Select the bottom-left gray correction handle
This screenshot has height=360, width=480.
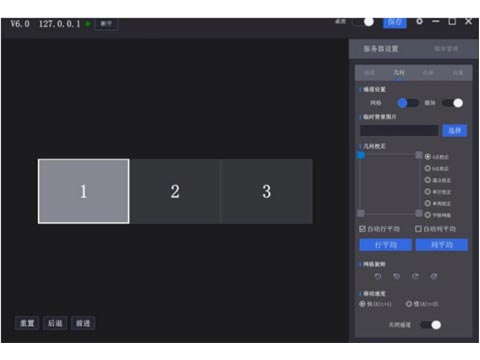(361, 213)
